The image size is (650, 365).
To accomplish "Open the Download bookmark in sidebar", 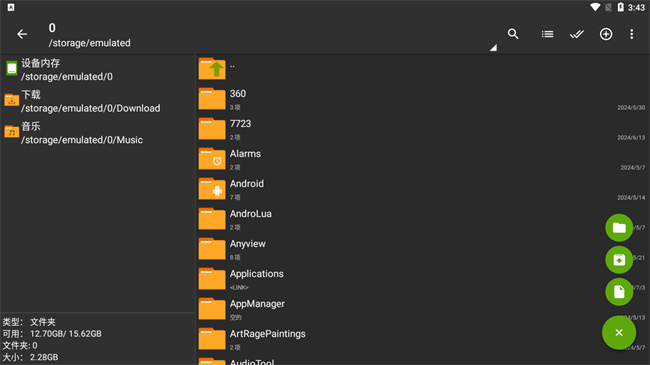I will [98, 101].
